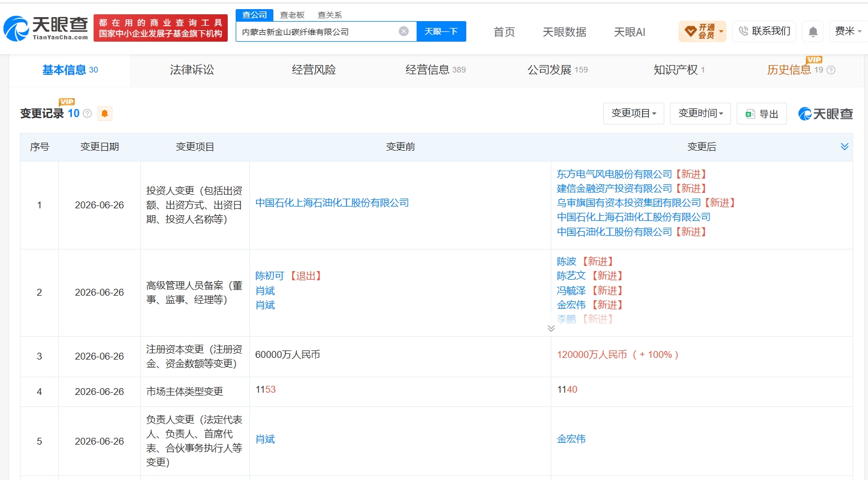868x480 pixels.
Task: Open the 联系我们 contact button
Action: click(764, 31)
